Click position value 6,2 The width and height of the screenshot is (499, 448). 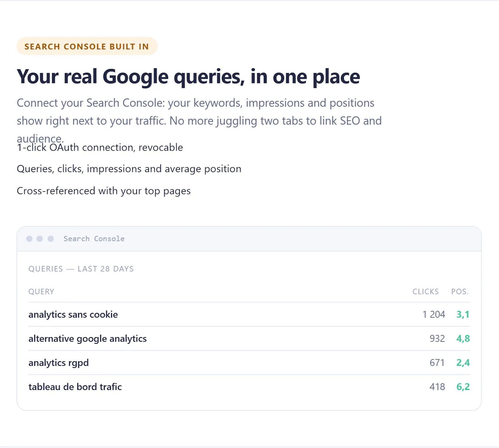coord(463,387)
